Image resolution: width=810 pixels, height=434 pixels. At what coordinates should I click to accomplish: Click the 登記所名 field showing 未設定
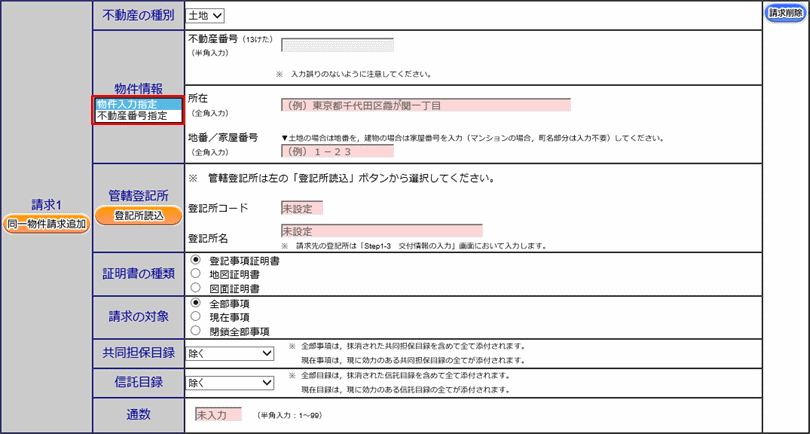pos(382,231)
